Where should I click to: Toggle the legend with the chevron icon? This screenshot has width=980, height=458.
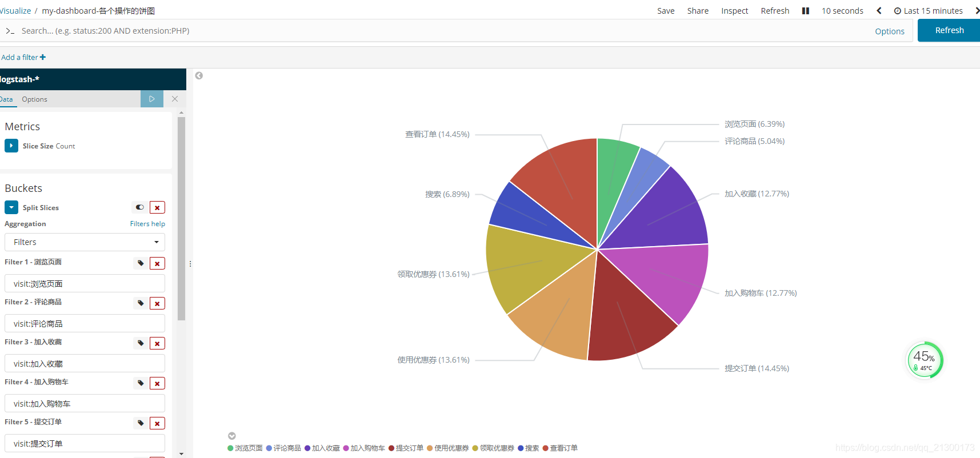coord(232,436)
